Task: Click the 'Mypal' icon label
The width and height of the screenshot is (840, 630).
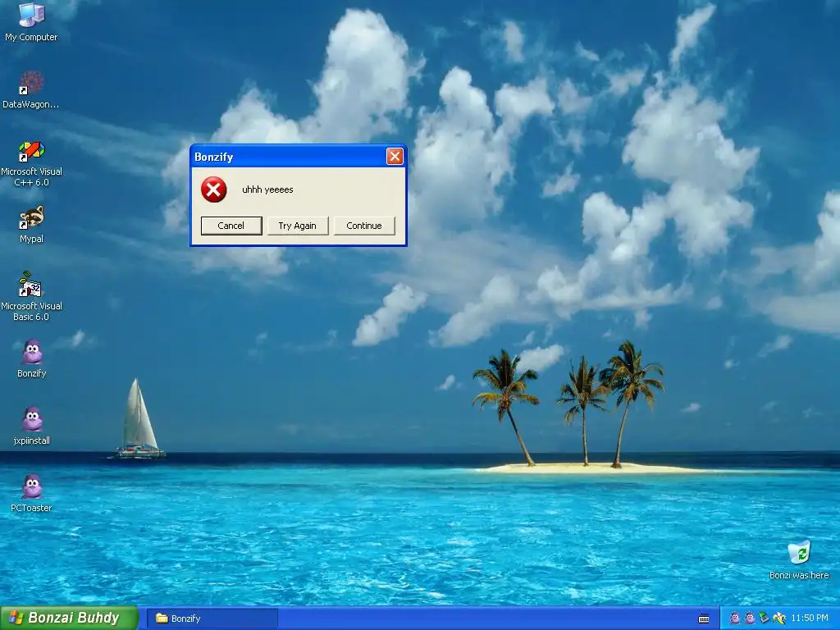Action: click(x=31, y=239)
